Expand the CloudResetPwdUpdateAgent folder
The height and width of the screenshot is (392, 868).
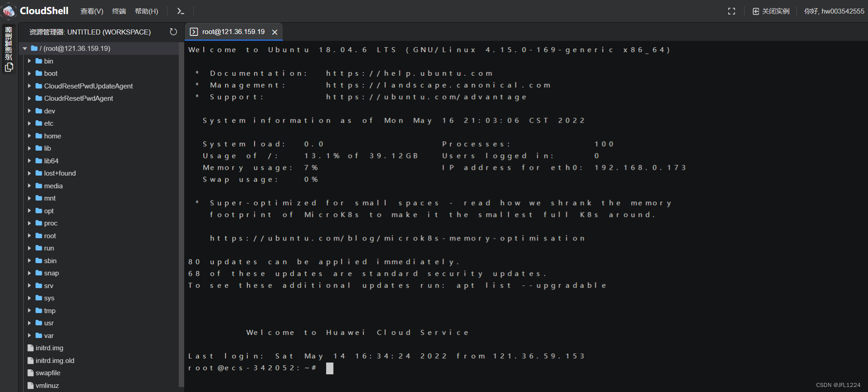coord(29,86)
